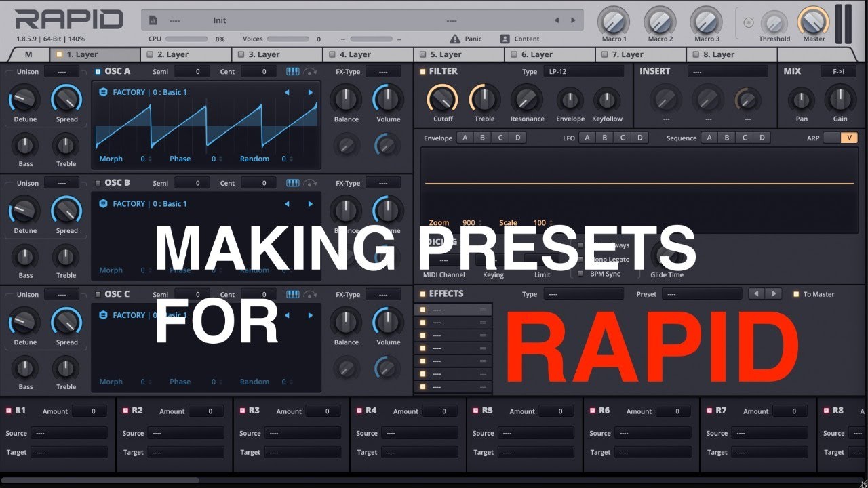Click the master output level meter
The width and height of the screenshot is (868, 488).
coord(843,24)
